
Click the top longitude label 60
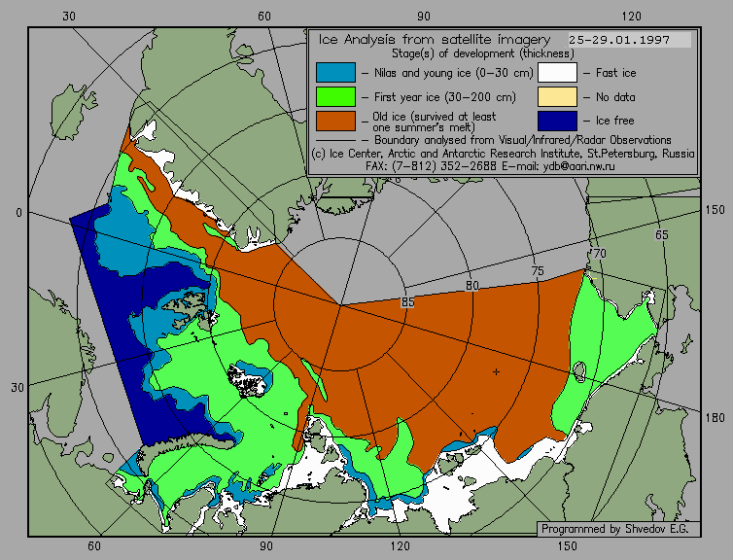click(x=264, y=17)
